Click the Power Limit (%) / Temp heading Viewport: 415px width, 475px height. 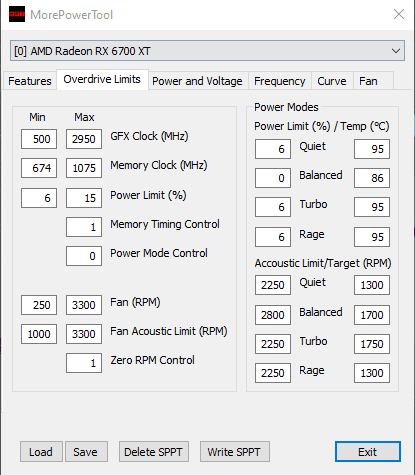tap(322, 126)
